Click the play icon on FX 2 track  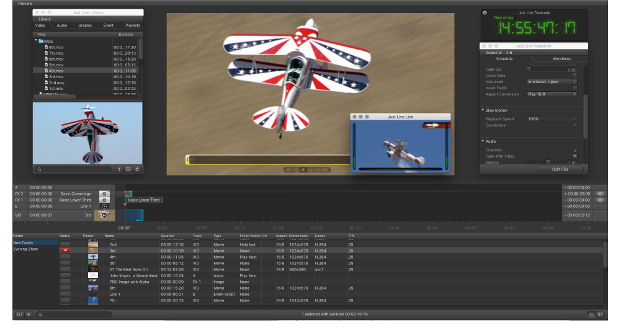pos(104,194)
